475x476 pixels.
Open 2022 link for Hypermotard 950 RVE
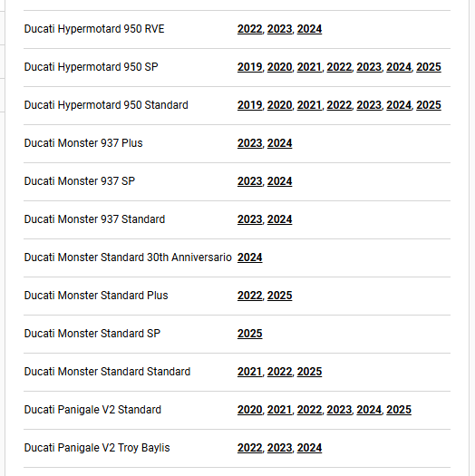click(250, 29)
